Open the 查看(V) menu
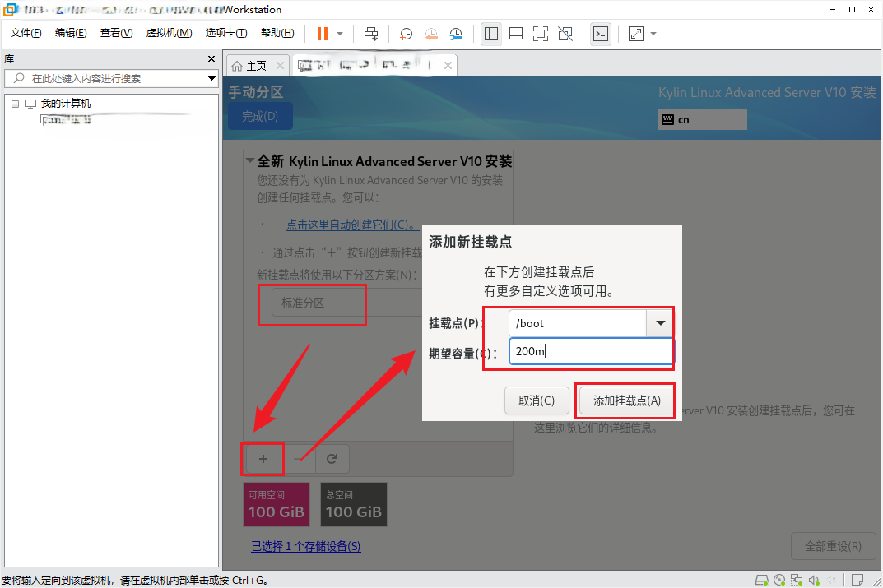This screenshot has width=883, height=588. click(x=117, y=33)
